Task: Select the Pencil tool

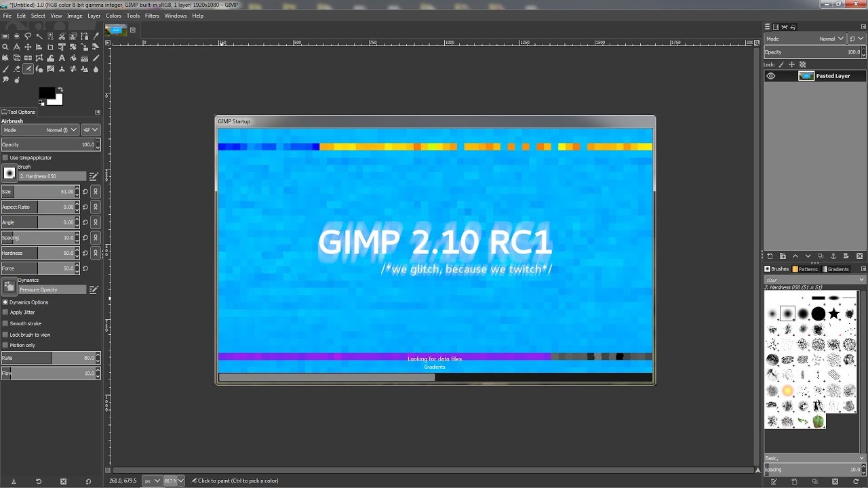Action: pos(96,58)
